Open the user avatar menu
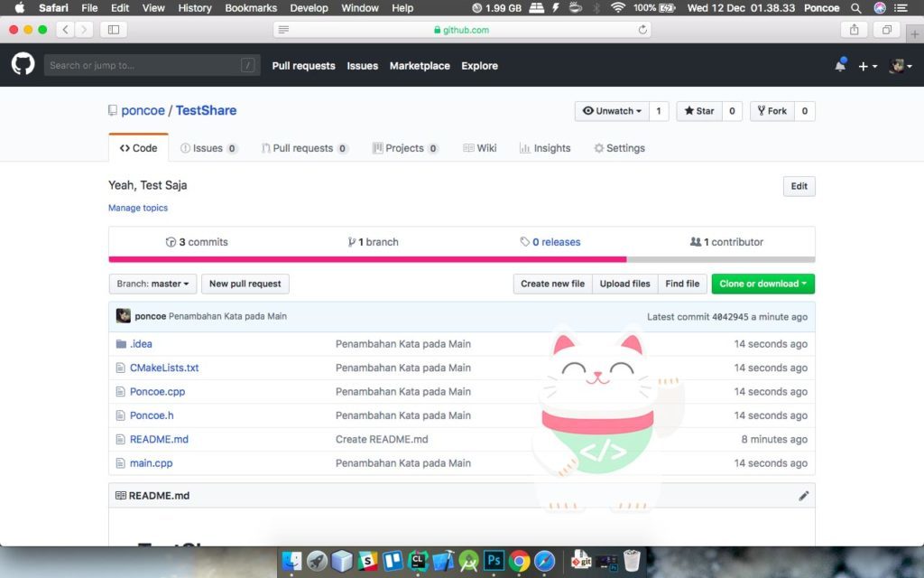This screenshot has width=924, height=578. 901,66
